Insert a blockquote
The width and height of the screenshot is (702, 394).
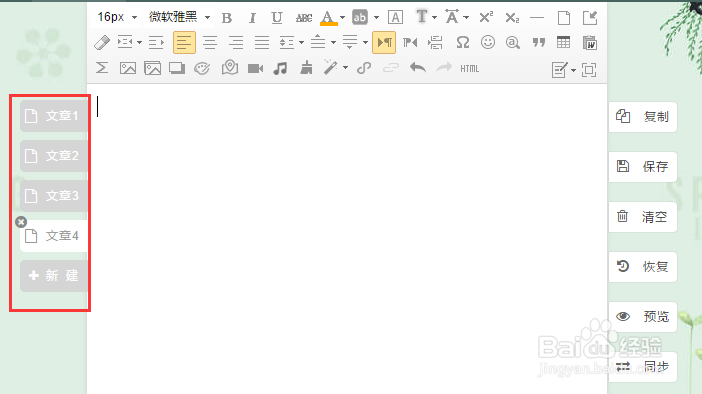pos(539,43)
